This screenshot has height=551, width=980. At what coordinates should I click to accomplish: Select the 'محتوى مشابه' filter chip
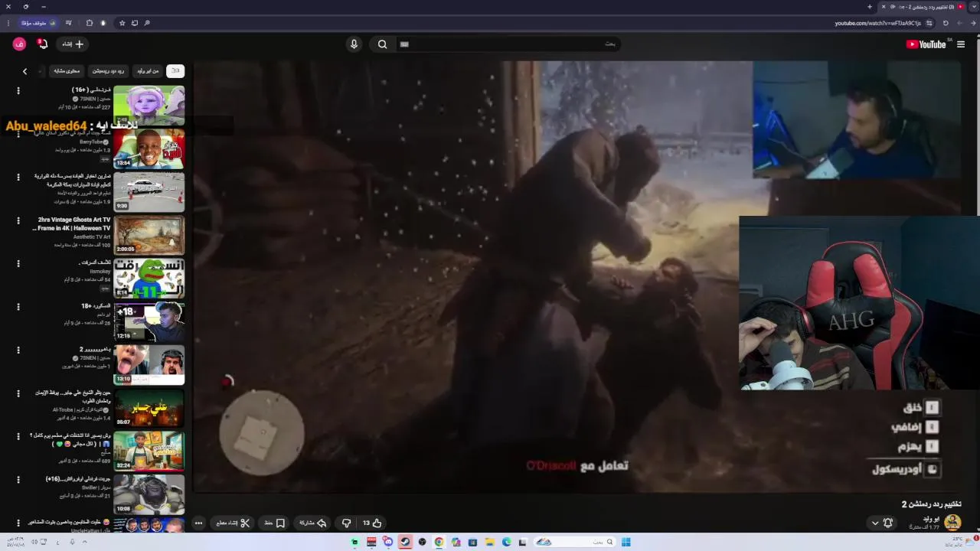coord(67,71)
